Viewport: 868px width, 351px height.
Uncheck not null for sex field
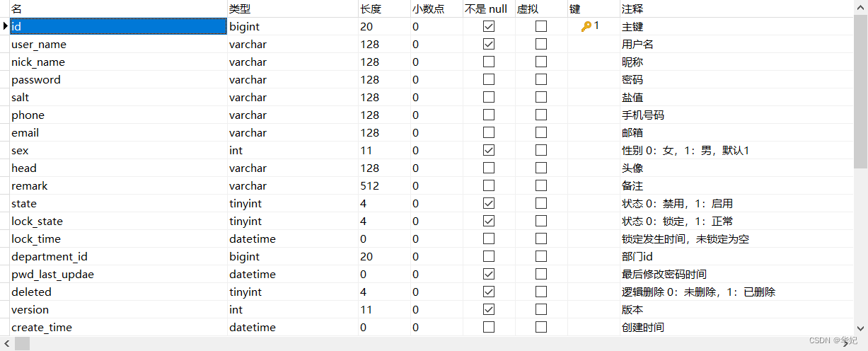489,150
